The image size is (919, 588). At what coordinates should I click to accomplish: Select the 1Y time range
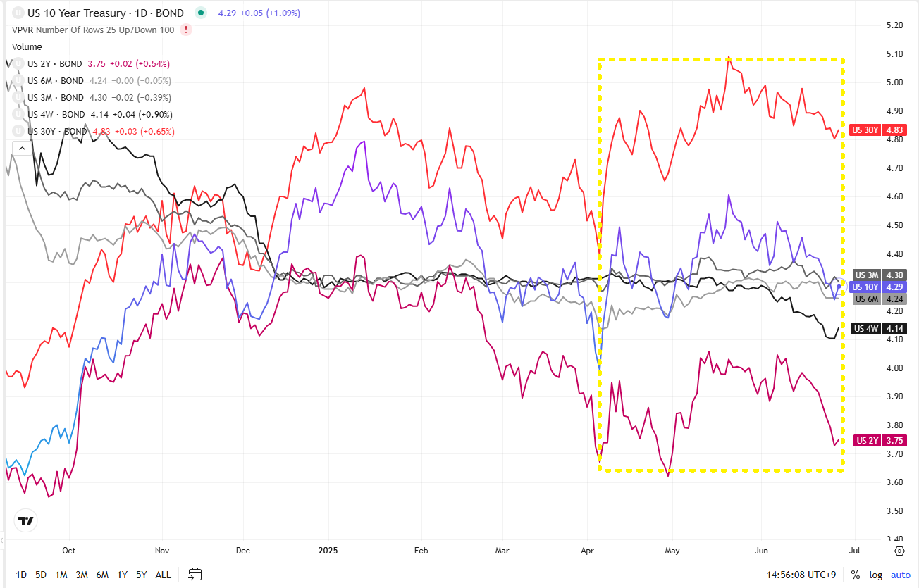[123, 575]
